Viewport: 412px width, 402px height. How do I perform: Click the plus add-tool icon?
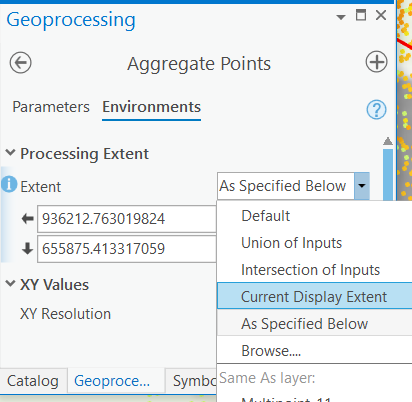(376, 62)
